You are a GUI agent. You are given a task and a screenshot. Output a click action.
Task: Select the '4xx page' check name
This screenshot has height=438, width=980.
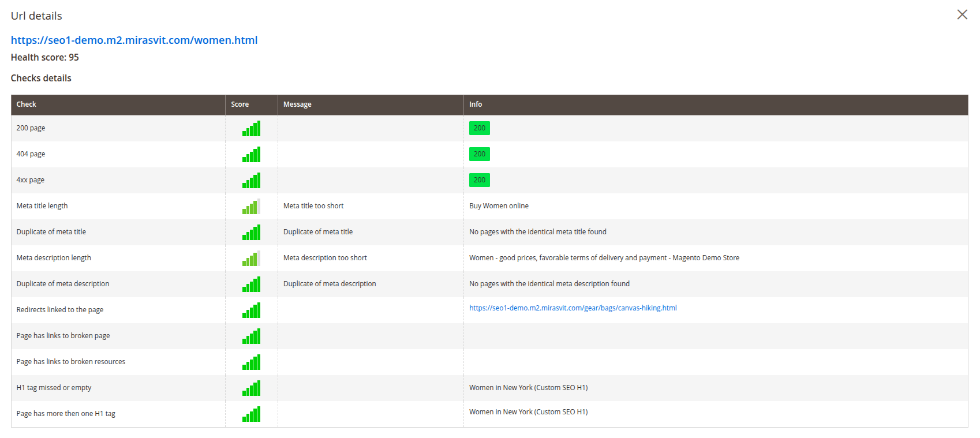coord(31,180)
